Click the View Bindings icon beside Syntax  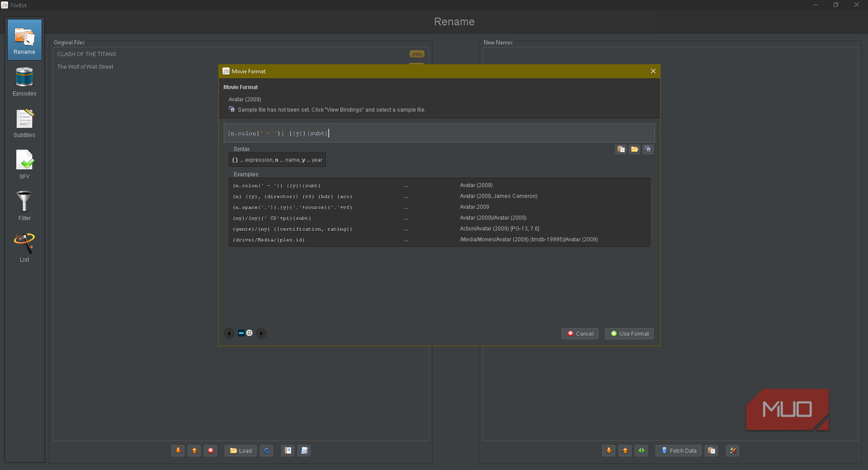(648, 149)
